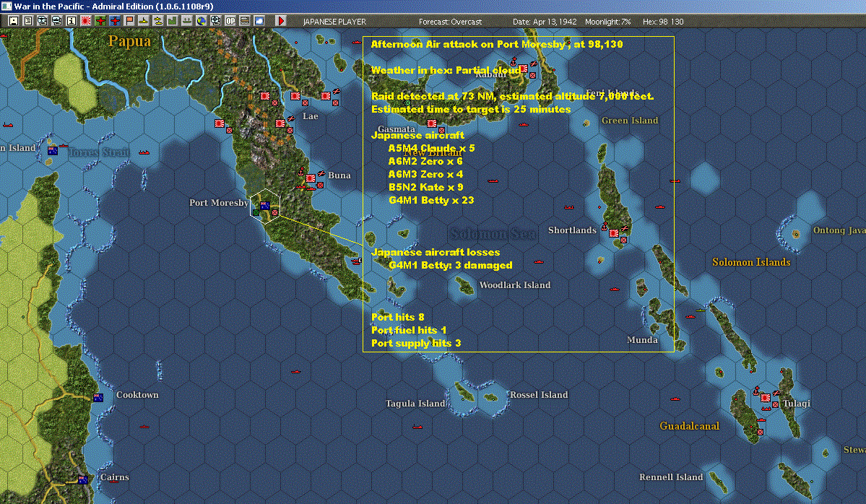The width and height of the screenshot is (866, 504).
Task: Select the red ship icon in Torres Strait
Action: [144, 152]
